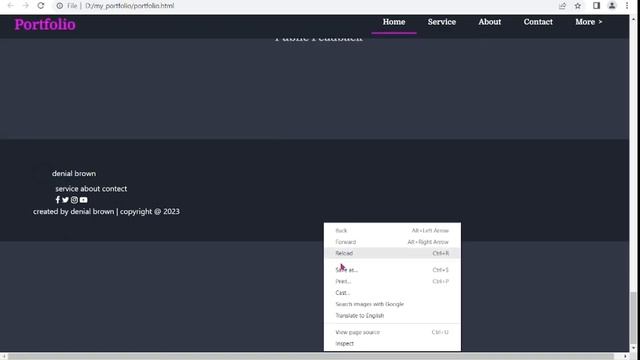Click the 'denial brown' footer text
Viewport: 640px width, 360px height.
[74, 173]
